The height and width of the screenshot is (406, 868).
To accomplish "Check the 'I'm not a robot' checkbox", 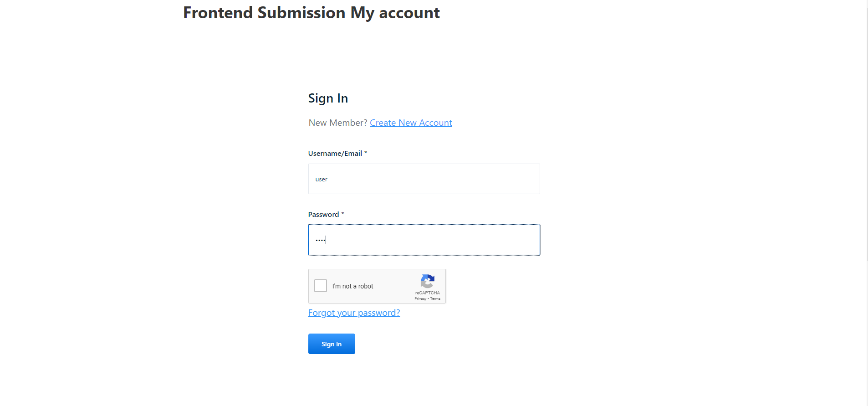I will tap(320, 285).
